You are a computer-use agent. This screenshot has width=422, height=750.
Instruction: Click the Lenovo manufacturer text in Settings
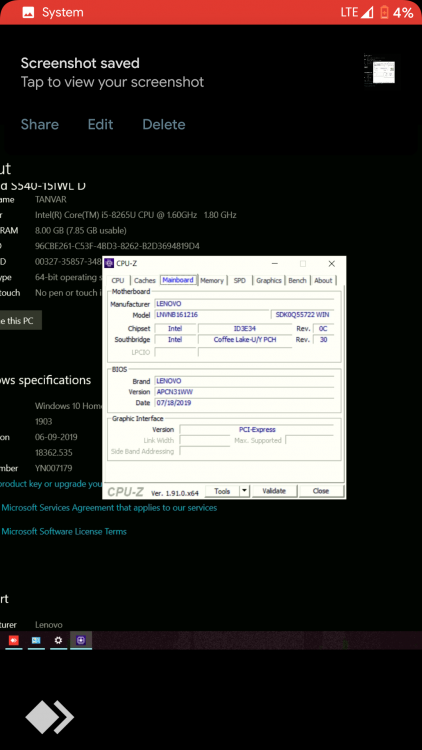[49, 625]
